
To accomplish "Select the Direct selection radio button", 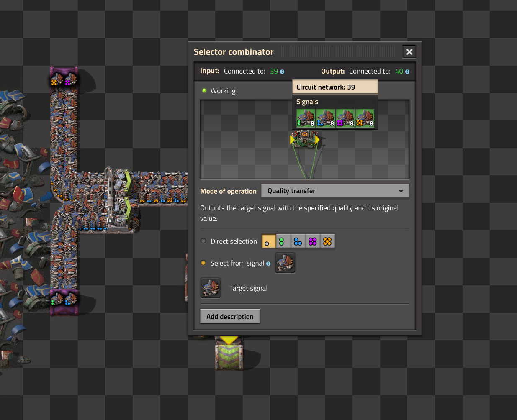I will coord(203,241).
